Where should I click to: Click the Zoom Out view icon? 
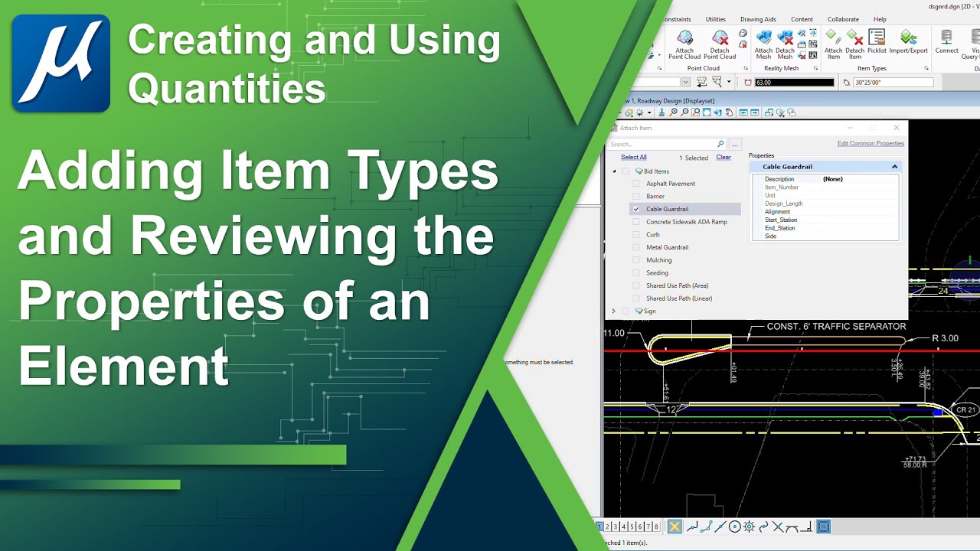coord(684,112)
